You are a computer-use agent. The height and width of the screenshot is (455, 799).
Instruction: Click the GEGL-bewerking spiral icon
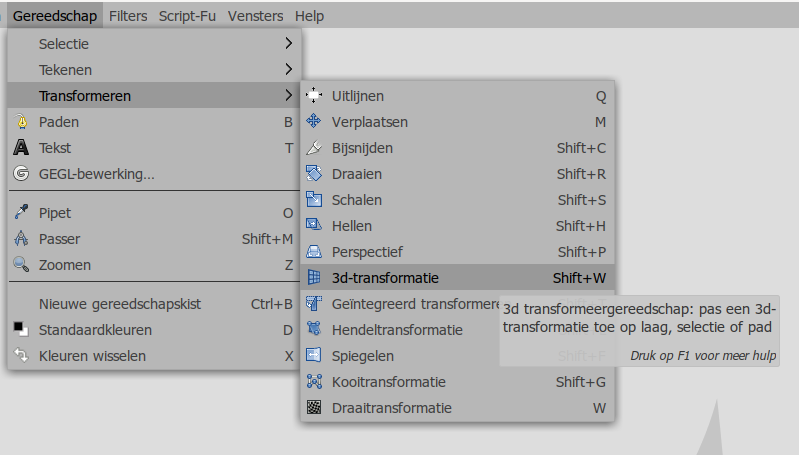click(x=21, y=173)
